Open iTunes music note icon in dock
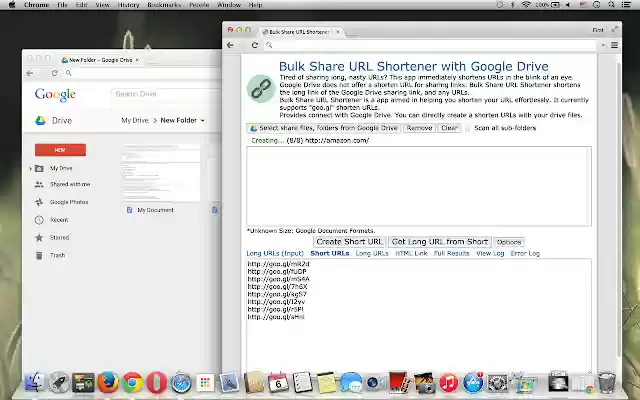This screenshot has width=640, height=400. 449,382
